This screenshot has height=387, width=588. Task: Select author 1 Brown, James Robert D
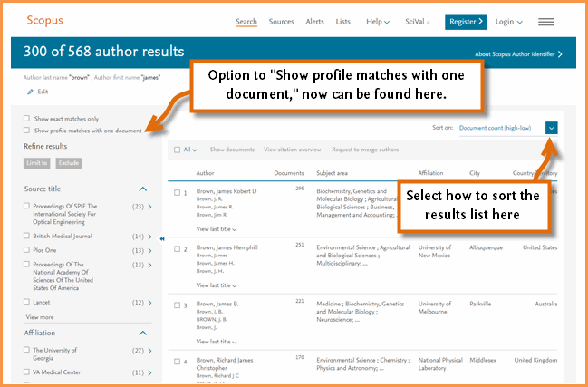point(177,193)
